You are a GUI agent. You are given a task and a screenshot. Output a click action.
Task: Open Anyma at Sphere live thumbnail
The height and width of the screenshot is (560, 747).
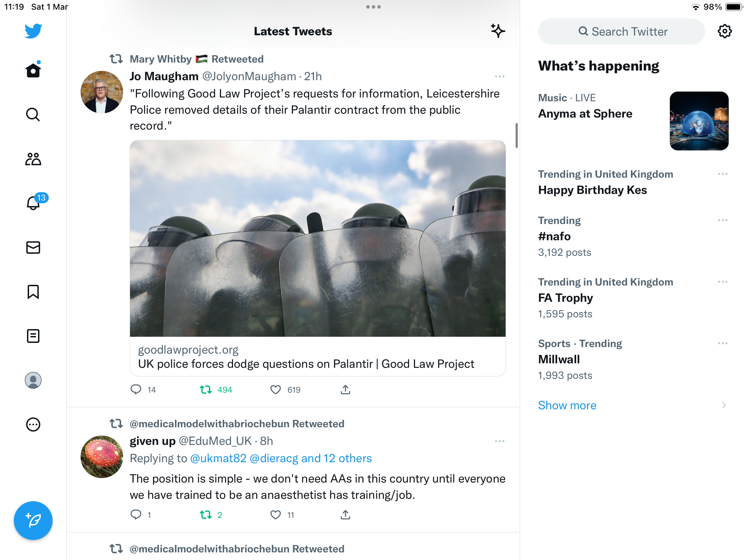point(699,121)
